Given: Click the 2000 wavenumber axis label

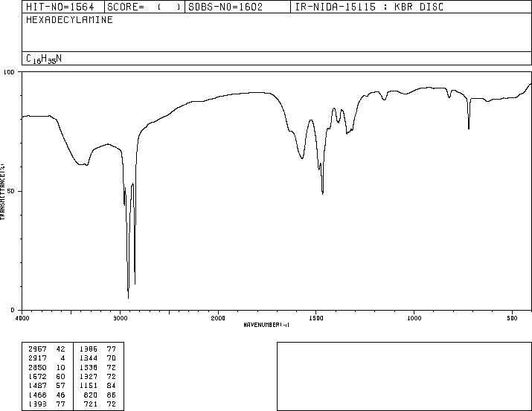Looking at the screenshot, I should pyautogui.click(x=218, y=318).
